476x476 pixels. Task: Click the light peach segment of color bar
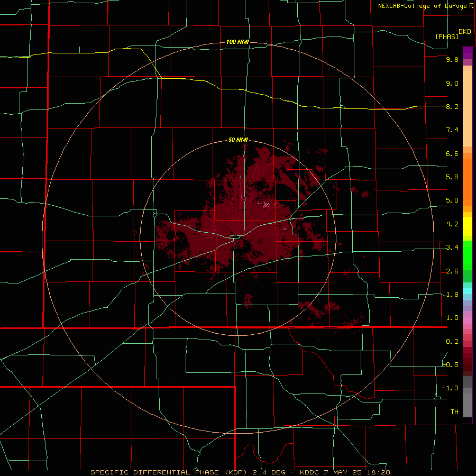(467, 108)
